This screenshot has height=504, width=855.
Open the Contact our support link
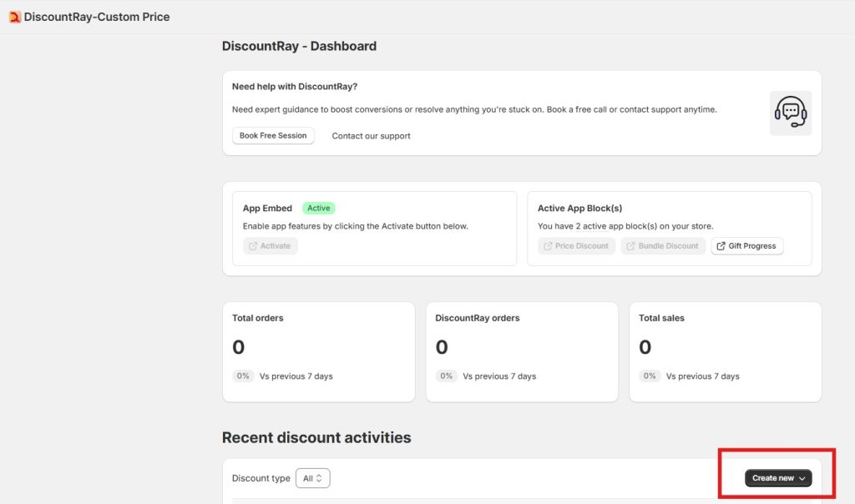[371, 135]
